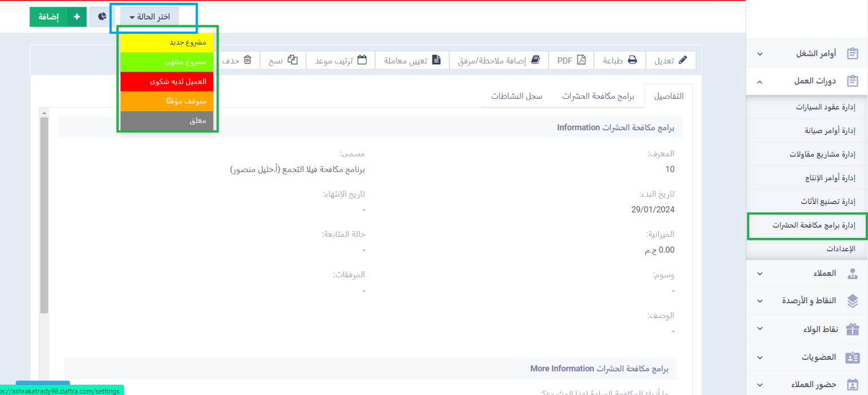Switch to the سجل النشاطات tab

[517, 97]
